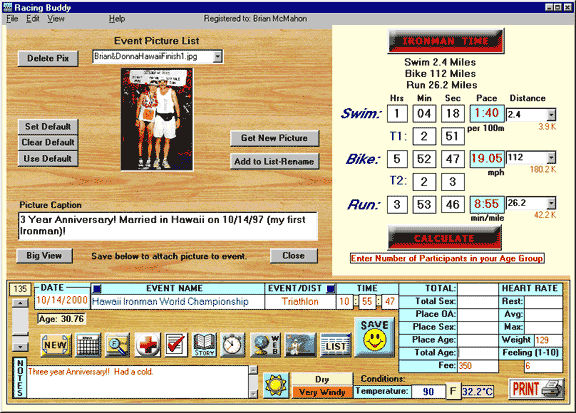The width and height of the screenshot is (576, 413).
Task: Click the CALCULATE button
Action: coord(444,238)
